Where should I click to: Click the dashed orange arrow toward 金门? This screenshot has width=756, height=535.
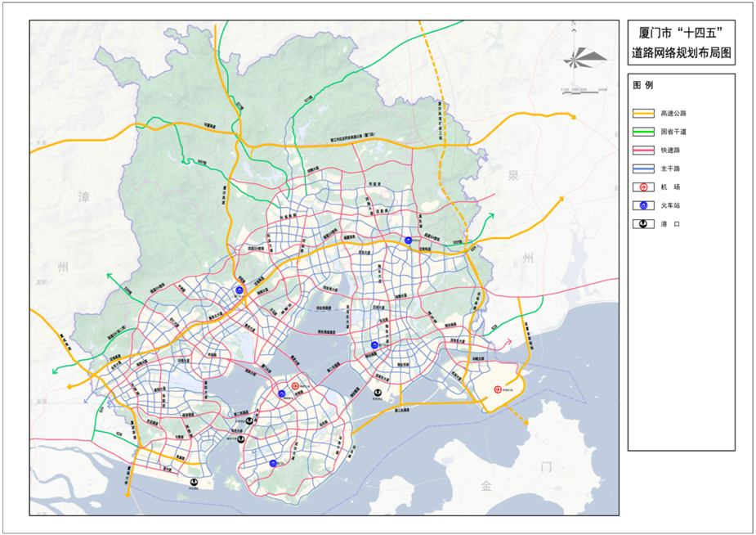[526, 423]
